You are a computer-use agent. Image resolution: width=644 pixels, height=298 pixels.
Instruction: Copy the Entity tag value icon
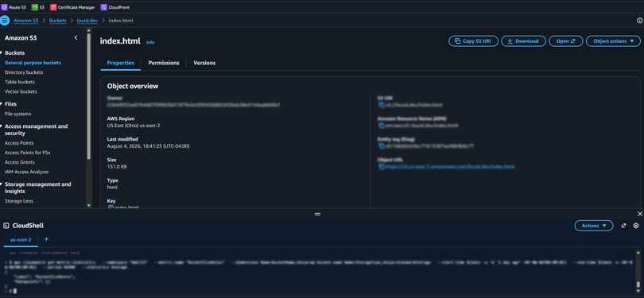coord(381,146)
